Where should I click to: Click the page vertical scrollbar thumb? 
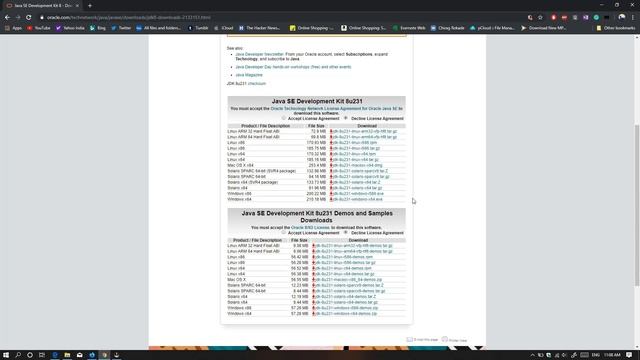click(637, 205)
